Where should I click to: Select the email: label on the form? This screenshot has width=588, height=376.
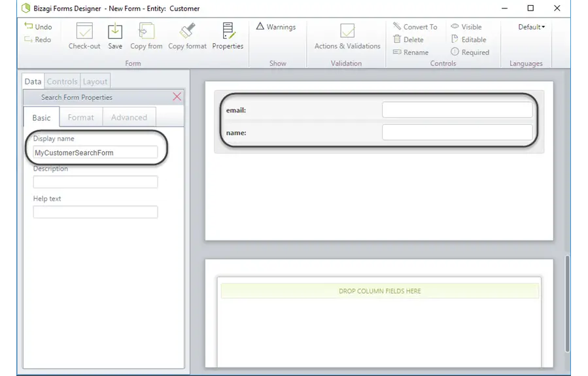click(x=236, y=111)
